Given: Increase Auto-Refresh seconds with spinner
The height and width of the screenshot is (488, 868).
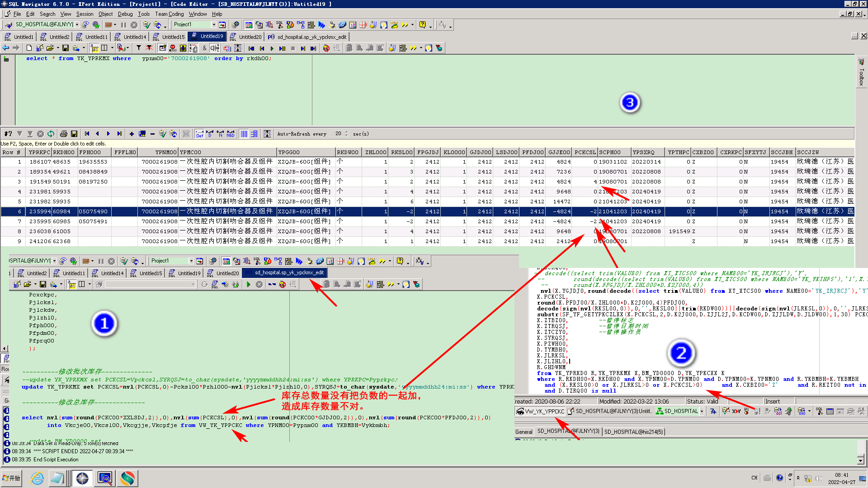Looking at the screenshot, I should [347, 132].
